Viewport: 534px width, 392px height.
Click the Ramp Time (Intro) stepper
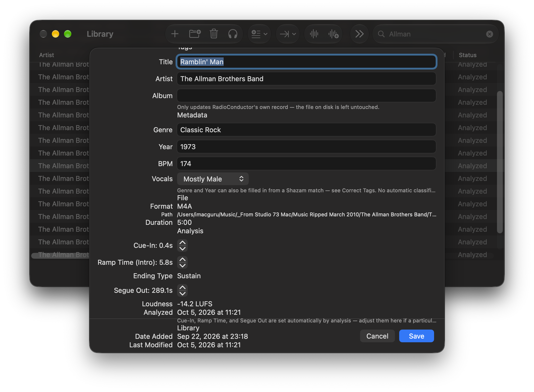click(x=182, y=262)
